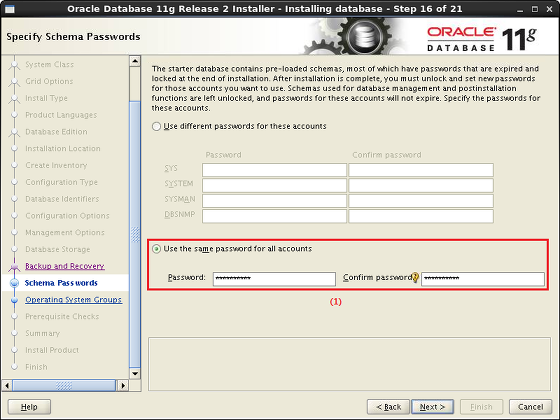
Task: Click the 'Finish' step text in sidebar
Action: (36, 367)
